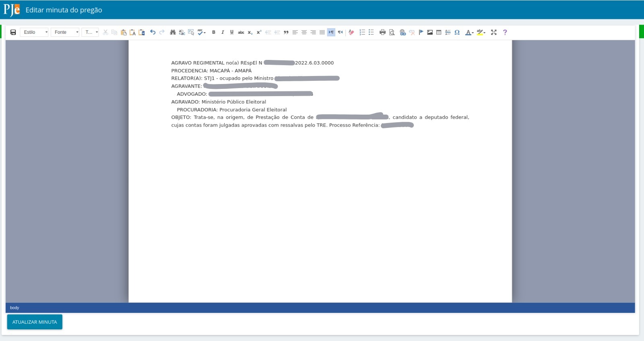Toggle the numbered list button
644x341 pixels.
point(362,32)
